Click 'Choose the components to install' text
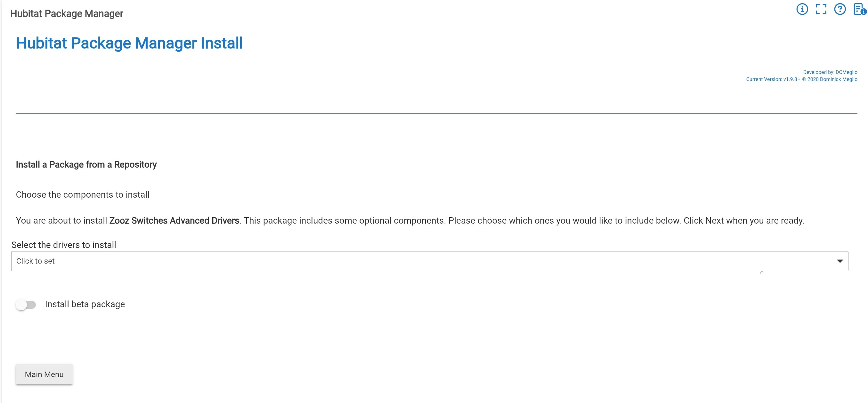Image resolution: width=868 pixels, height=403 pixels. click(83, 194)
